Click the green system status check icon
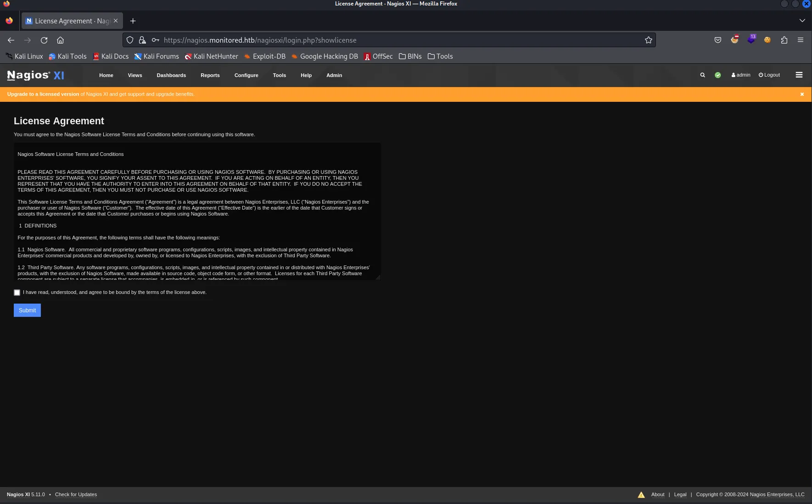This screenshot has height=504, width=812. [x=718, y=75]
